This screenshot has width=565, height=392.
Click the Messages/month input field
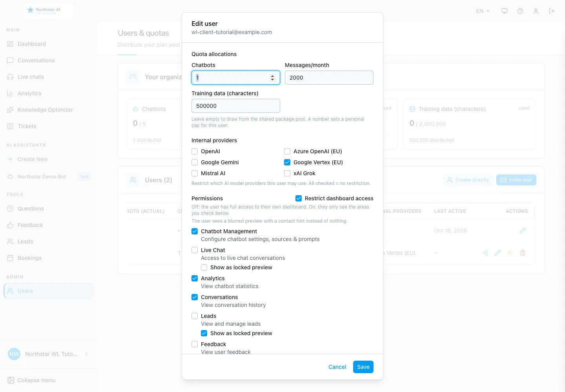[329, 78]
